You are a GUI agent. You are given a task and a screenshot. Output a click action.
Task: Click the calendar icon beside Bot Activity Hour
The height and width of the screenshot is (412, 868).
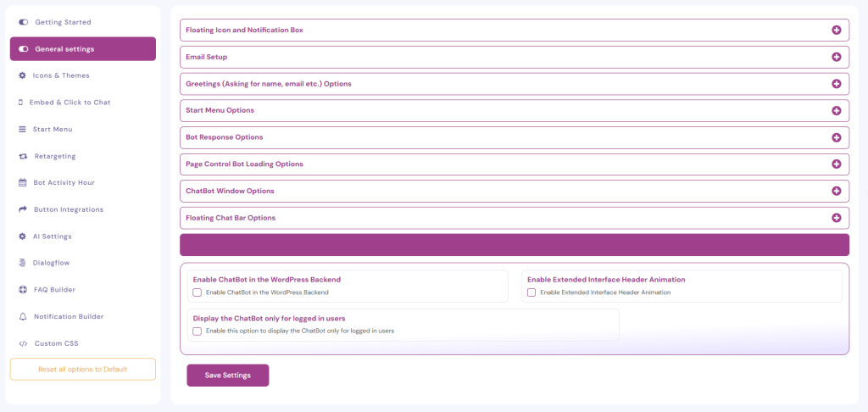(23, 182)
